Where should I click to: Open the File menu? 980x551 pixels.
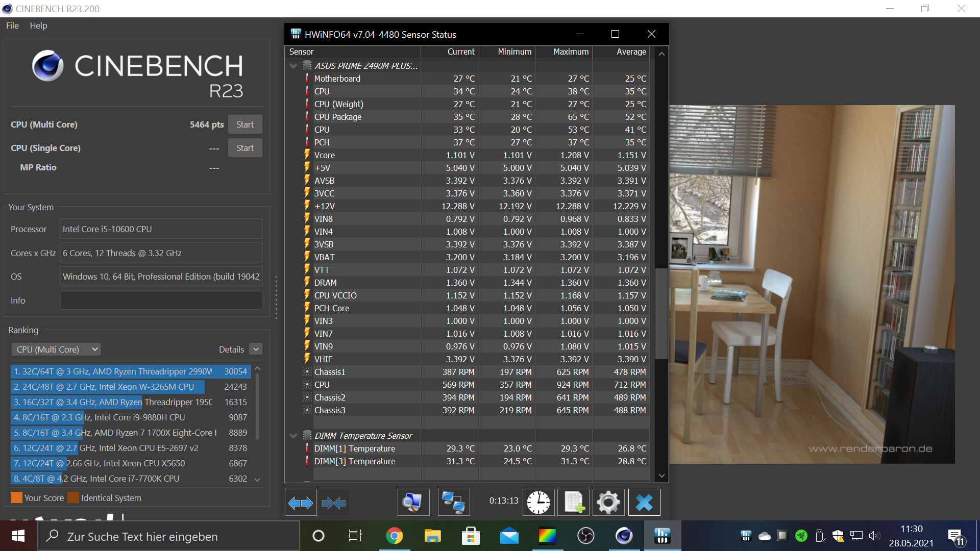click(x=12, y=26)
